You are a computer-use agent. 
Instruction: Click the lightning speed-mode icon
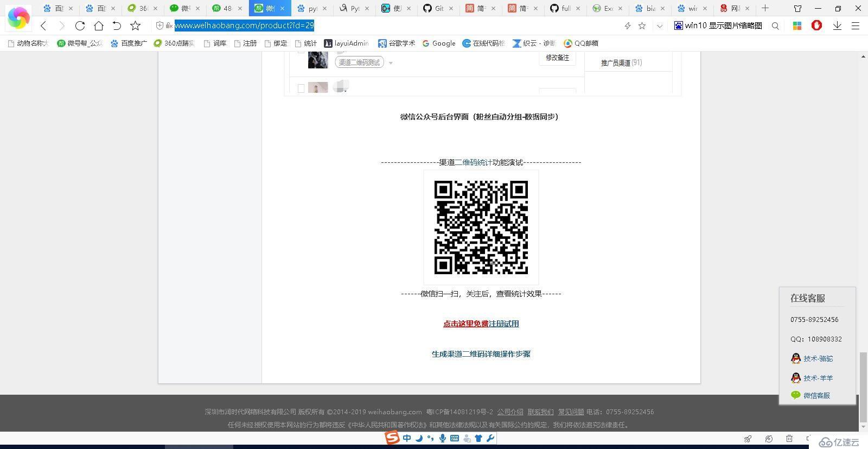(628, 26)
